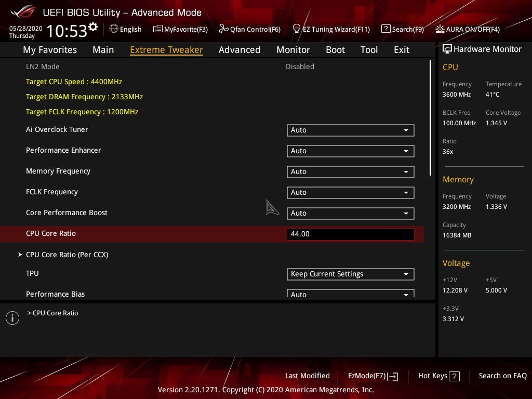The width and height of the screenshot is (532, 399).
Task: Click the 10:53 clock display
Action: (67, 31)
